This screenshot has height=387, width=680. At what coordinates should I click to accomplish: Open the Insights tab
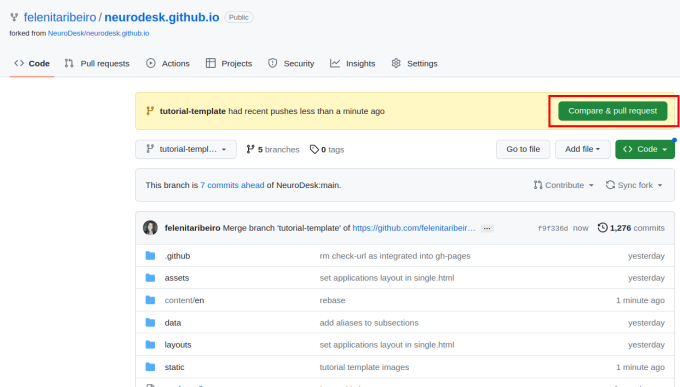click(x=353, y=63)
